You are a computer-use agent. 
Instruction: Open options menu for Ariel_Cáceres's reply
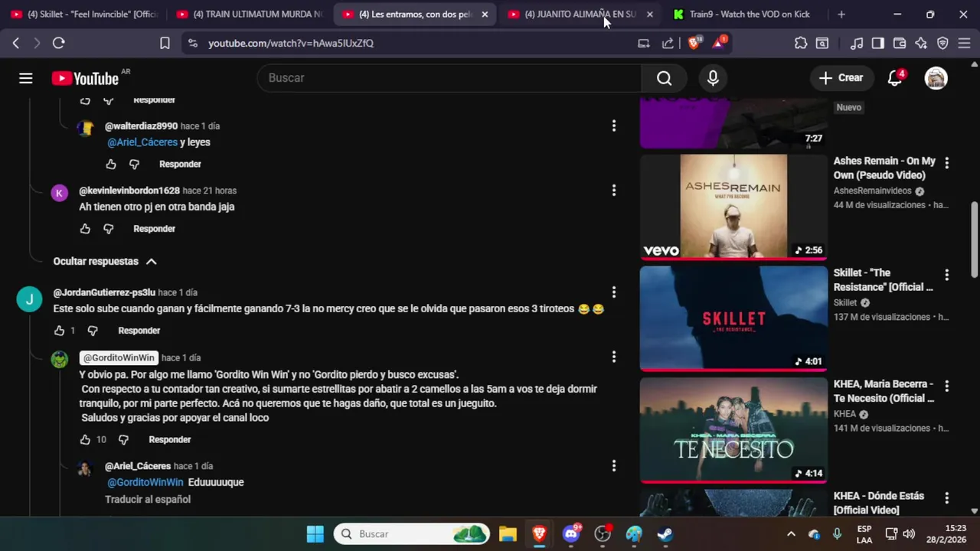coord(613,465)
